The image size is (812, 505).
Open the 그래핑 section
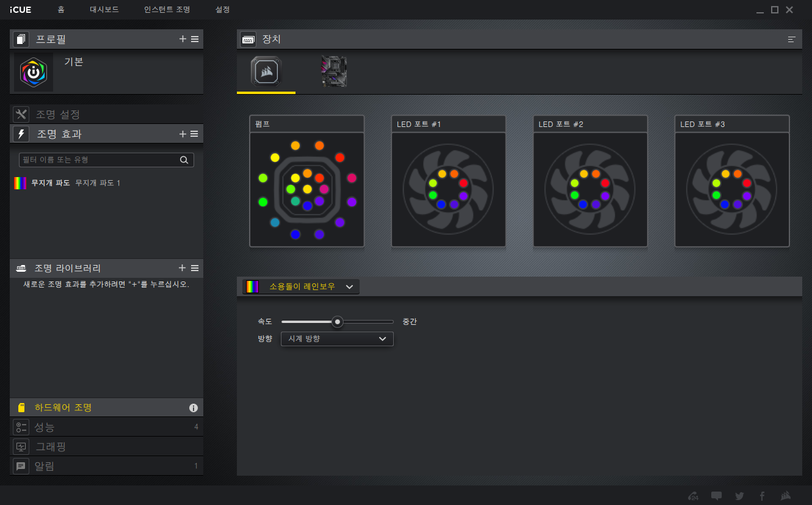pyautogui.click(x=107, y=446)
